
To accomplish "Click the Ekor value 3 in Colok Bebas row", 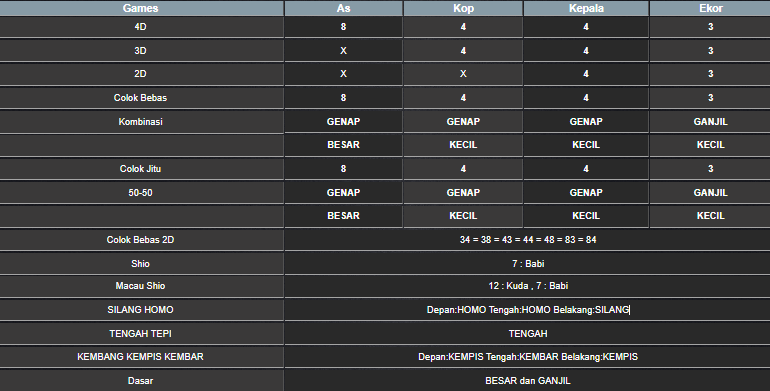I will (x=710, y=98).
